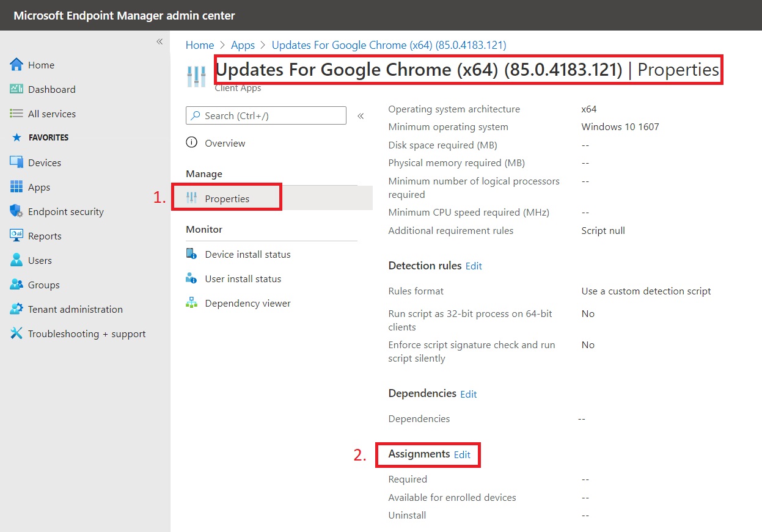The image size is (762, 532).
Task: Click the Endpoint security shield icon
Action: click(x=16, y=211)
